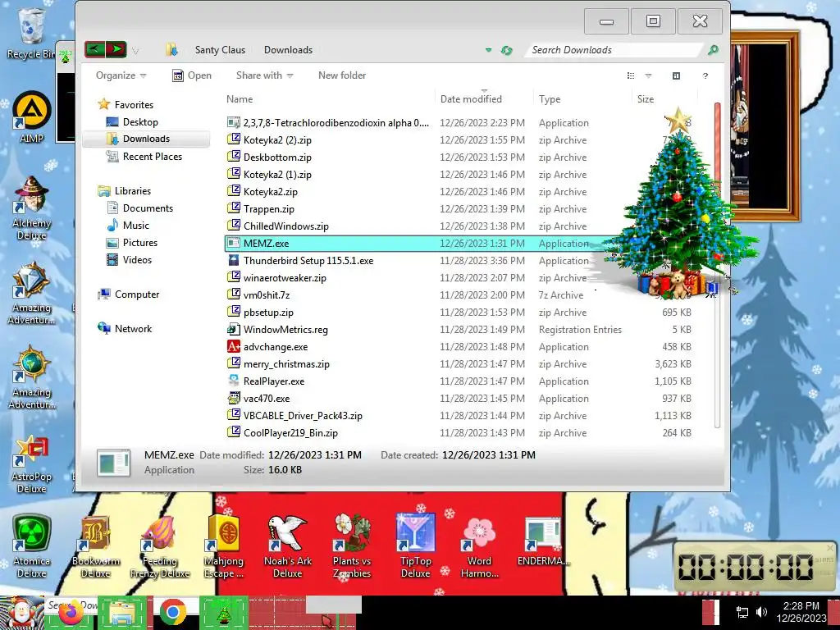Change view with the views icon
Viewport: 840px width, 630px height.
(x=631, y=75)
